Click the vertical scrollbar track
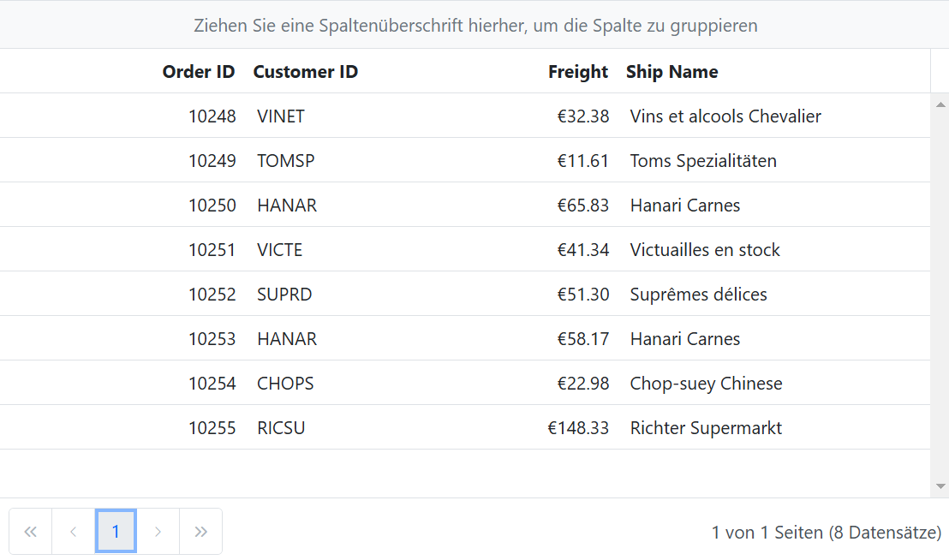949x560 pixels. point(940,295)
